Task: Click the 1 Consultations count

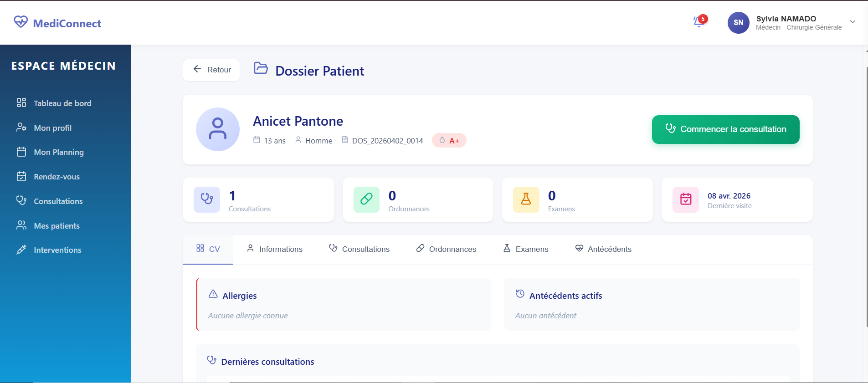Action: pyautogui.click(x=232, y=196)
